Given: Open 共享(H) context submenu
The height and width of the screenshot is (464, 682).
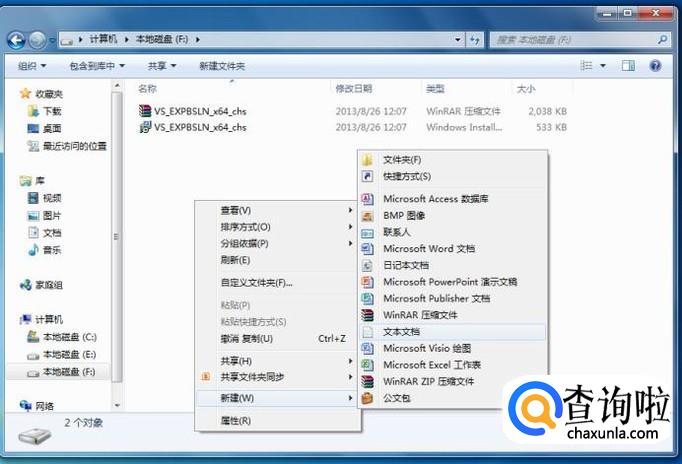Looking at the screenshot, I should pos(277,361).
